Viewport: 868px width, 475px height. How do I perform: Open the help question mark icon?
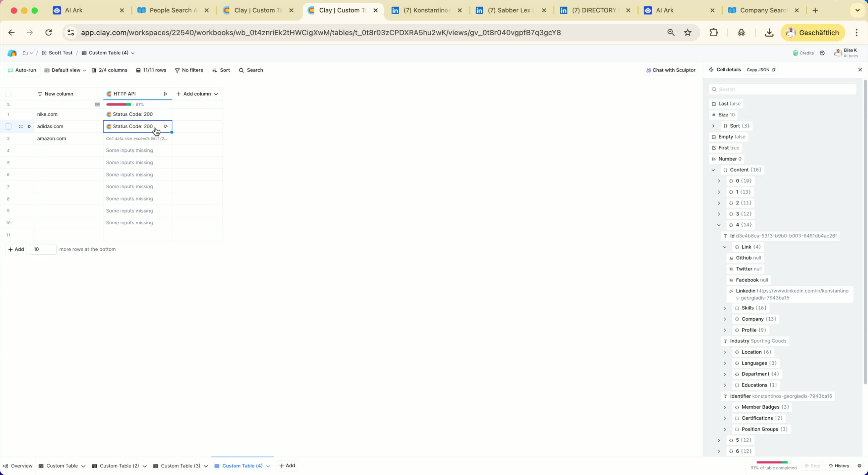pos(822,53)
